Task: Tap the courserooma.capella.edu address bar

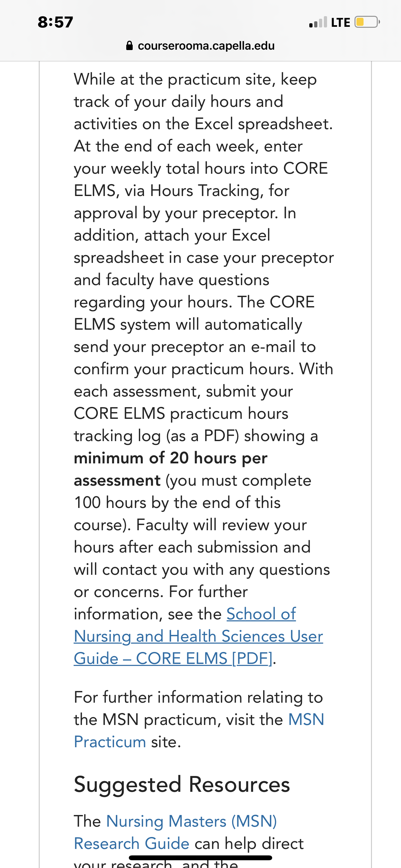Action: [200, 46]
